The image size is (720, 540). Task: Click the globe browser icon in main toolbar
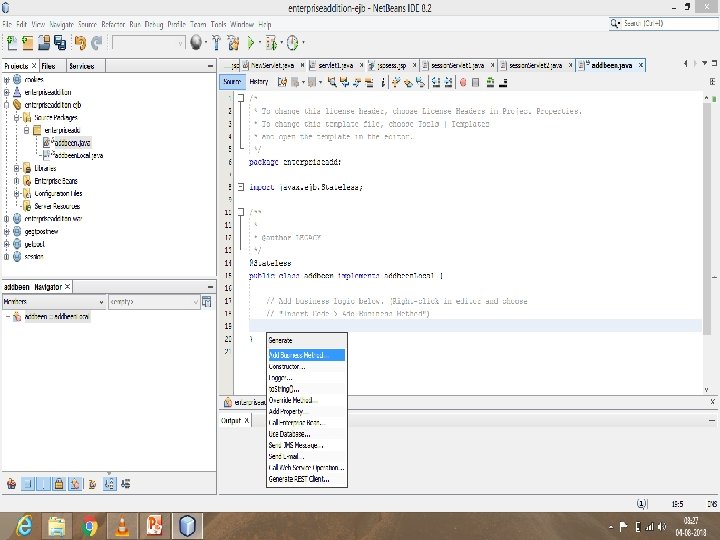(x=196, y=42)
